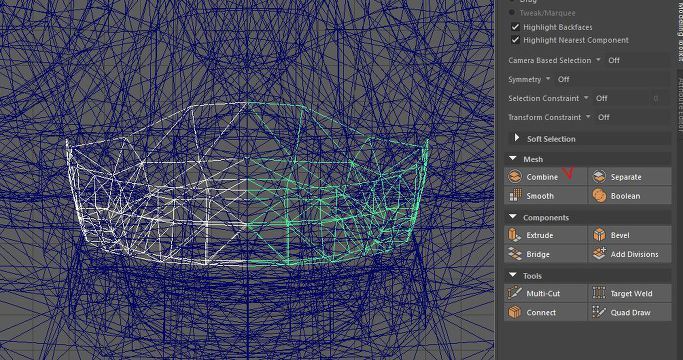The height and width of the screenshot is (360, 683).
Task: Toggle Highlight Backfaces checkbox
Action: (x=515, y=27)
